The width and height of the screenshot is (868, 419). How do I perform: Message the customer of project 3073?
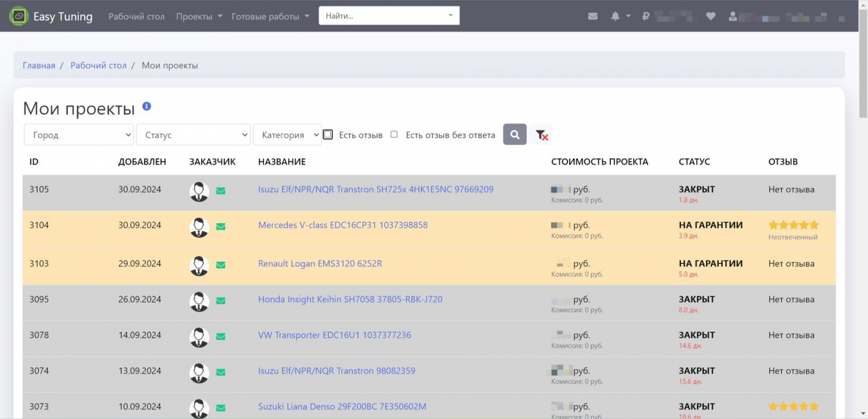(221, 408)
